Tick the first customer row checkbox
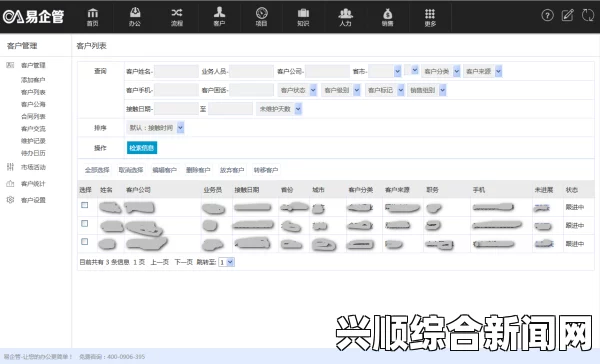 pos(85,205)
